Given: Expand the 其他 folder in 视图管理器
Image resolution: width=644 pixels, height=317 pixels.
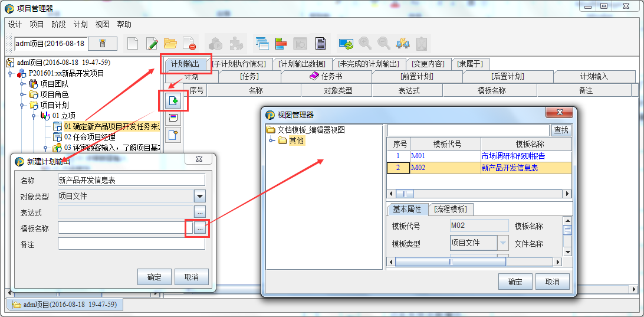Looking at the screenshot, I should tap(272, 140).
